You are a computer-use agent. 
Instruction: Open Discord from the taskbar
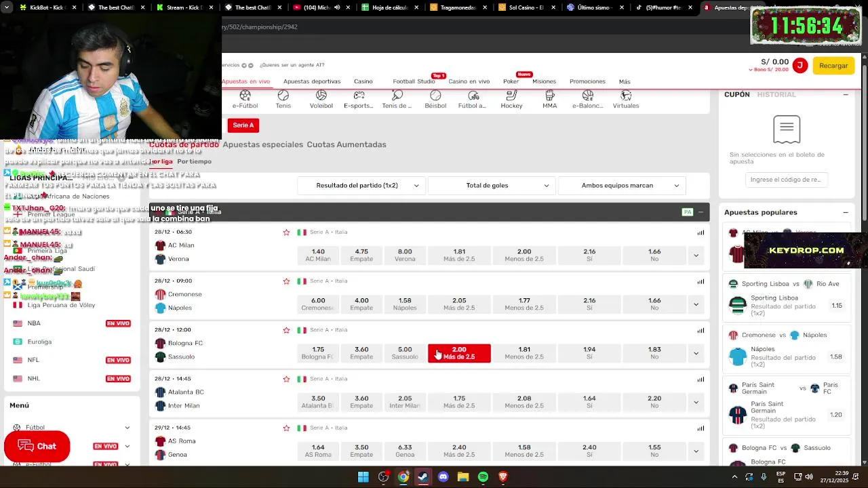point(443,477)
